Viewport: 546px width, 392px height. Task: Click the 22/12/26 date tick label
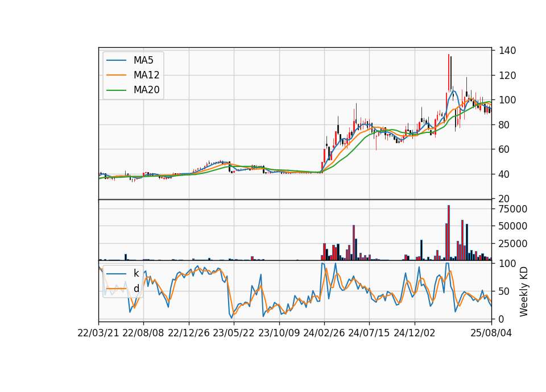189,333
